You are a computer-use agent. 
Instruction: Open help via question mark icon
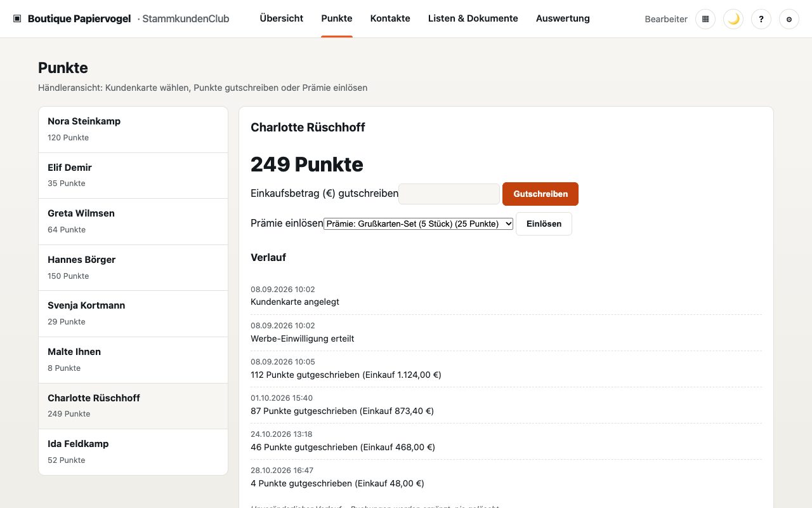(x=761, y=19)
